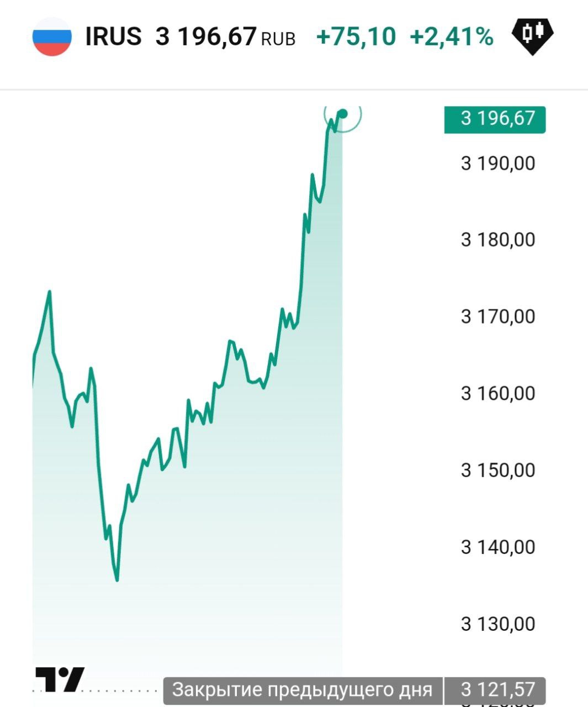Click the 3 140,00 axis label
Image resolution: width=588 pixels, height=707 pixels.
point(498,547)
